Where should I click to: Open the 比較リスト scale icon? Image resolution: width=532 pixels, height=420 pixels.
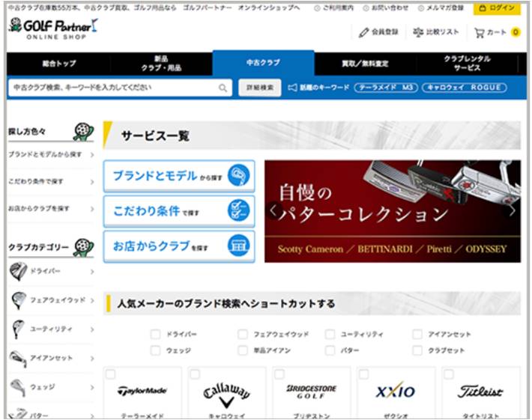click(418, 32)
